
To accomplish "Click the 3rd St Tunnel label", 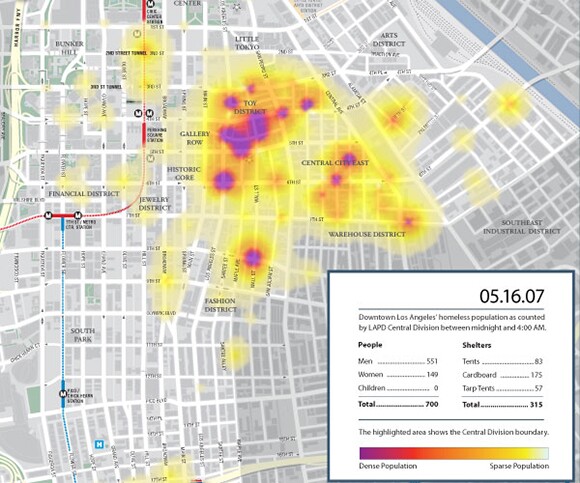I will 106,87.
